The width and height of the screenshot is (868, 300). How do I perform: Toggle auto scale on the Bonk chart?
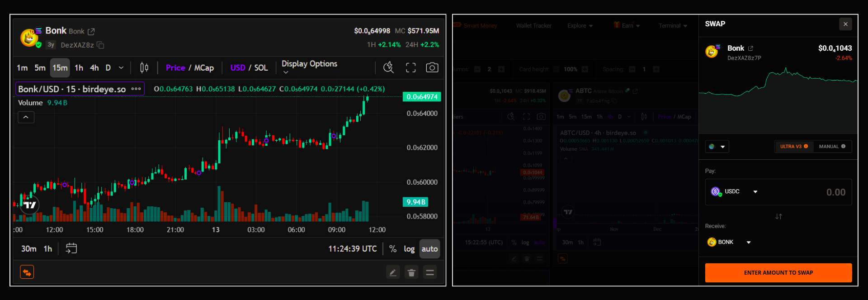pos(429,249)
